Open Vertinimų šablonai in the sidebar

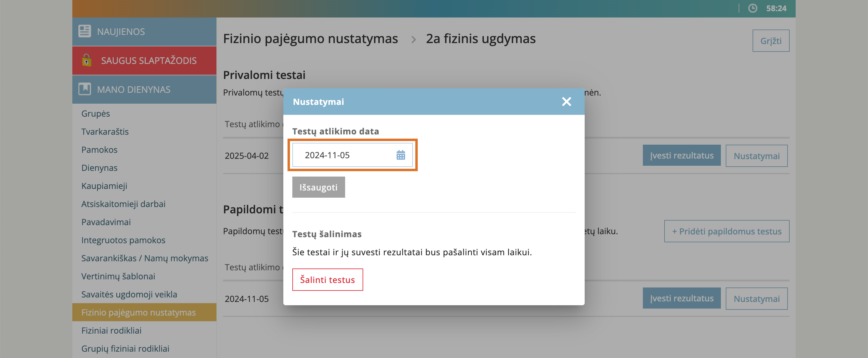[x=118, y=276]
